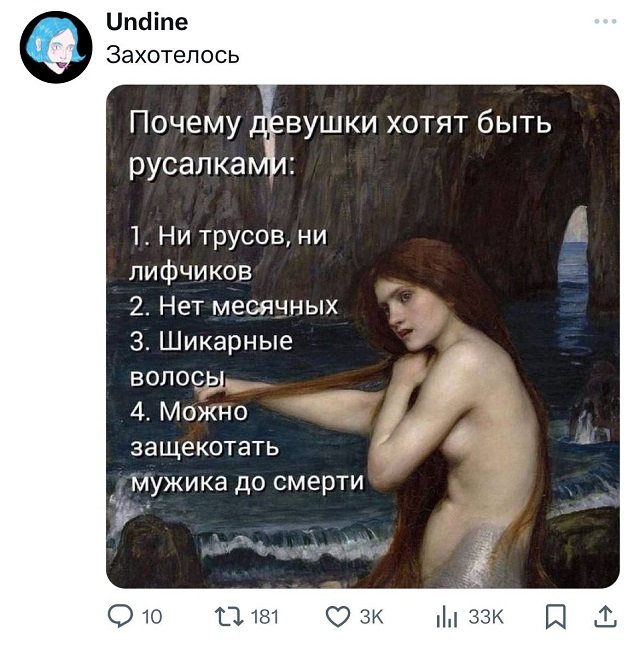
Task: Click the Undine username link
Action: pyautogui.click(x=147, y=22)
